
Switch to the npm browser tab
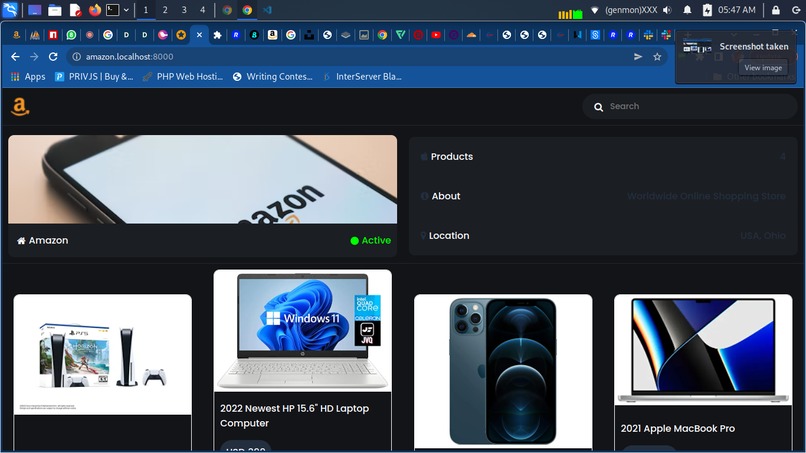click(53, 34)
